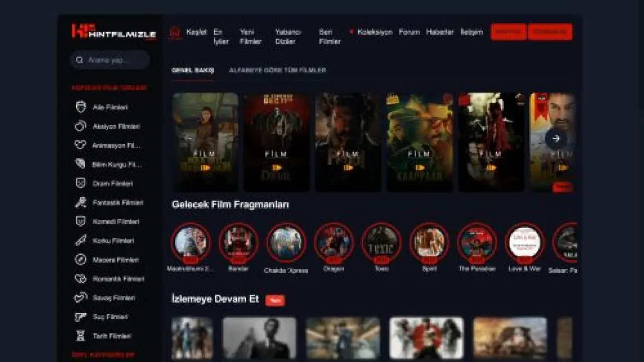Select Seri Filmler in navbar
Screen dimensions: 644x362
(330, 37)
